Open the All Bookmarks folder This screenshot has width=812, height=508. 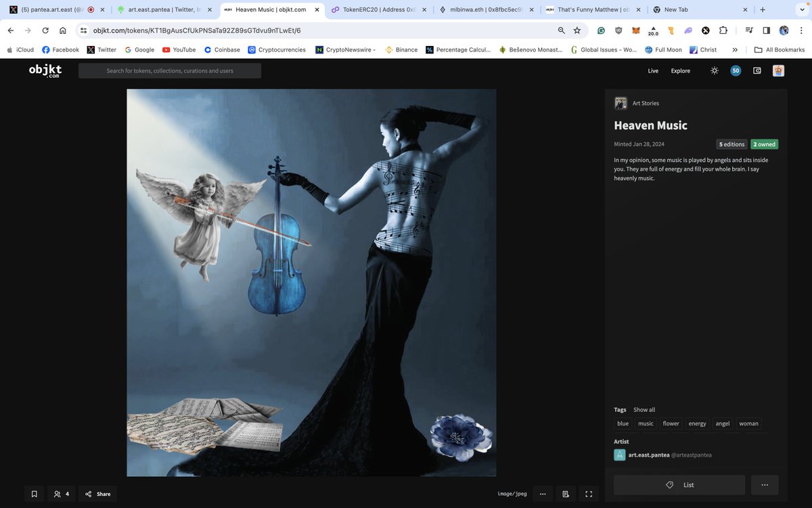[x=780, y=49]
